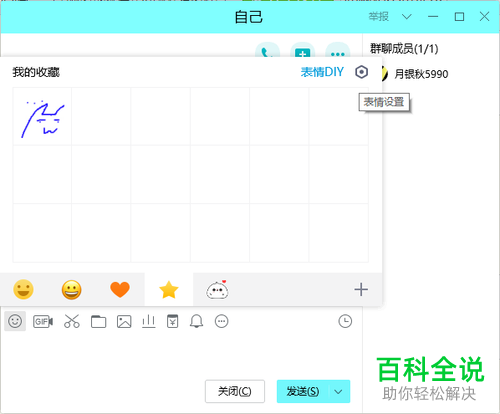Open the emoji settings gear icon
This screenshot has width=500, height=414.
pyautogui.click(x=361, y=72)
